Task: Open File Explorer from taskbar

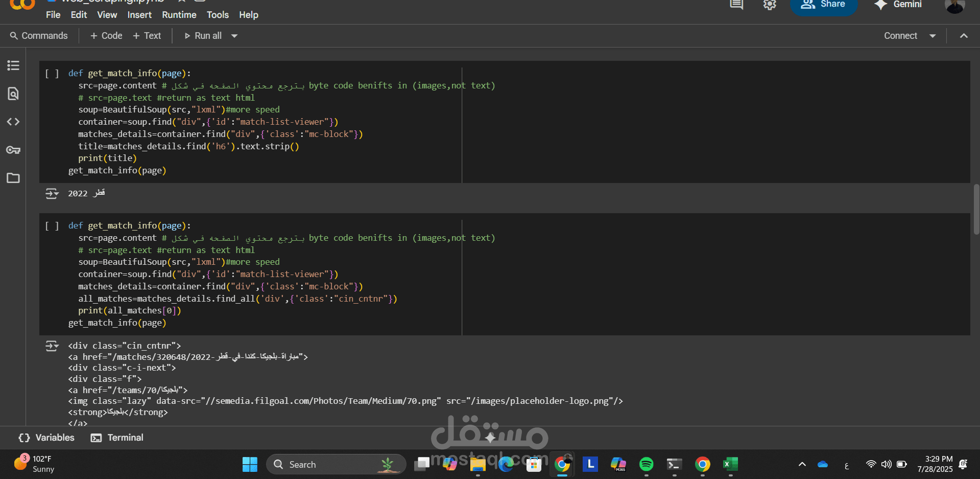Action: [x=478, y=464]
